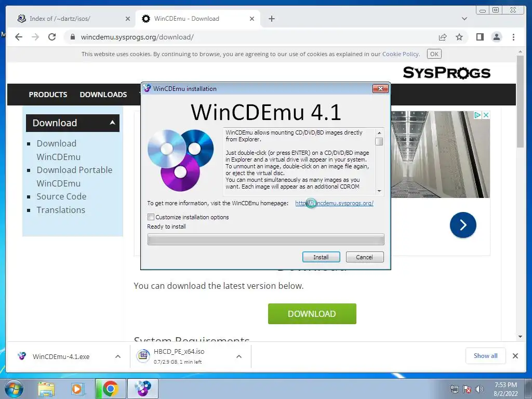Click the share page icon in address bar
Viewport: 532px width, 399px height.
click(x=443, y=37)
